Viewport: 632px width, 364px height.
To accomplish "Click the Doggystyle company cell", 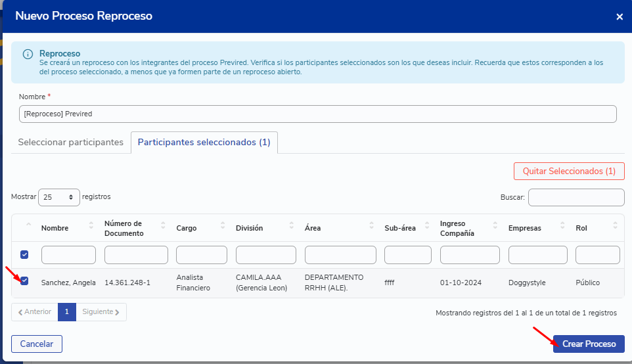I will (x=527, y=283).
